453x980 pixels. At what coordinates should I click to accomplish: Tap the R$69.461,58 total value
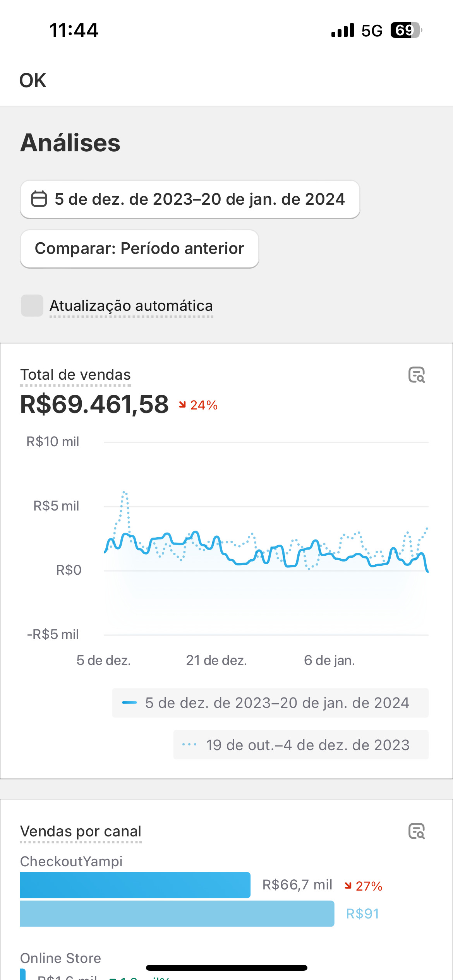(x=94, y=404)
